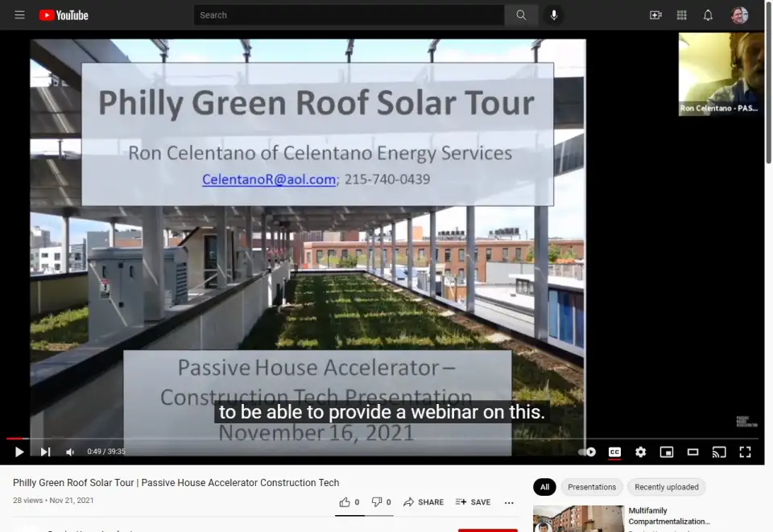This screenshot has width=773, height=532.
Task: Open more actions next to Save
Action: point(509,502)
